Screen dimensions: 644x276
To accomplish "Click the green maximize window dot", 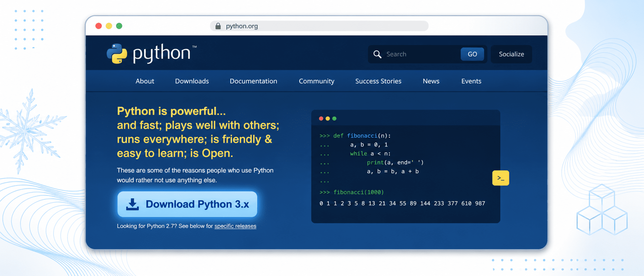I will pyautogui.click(x=119, y=26).
